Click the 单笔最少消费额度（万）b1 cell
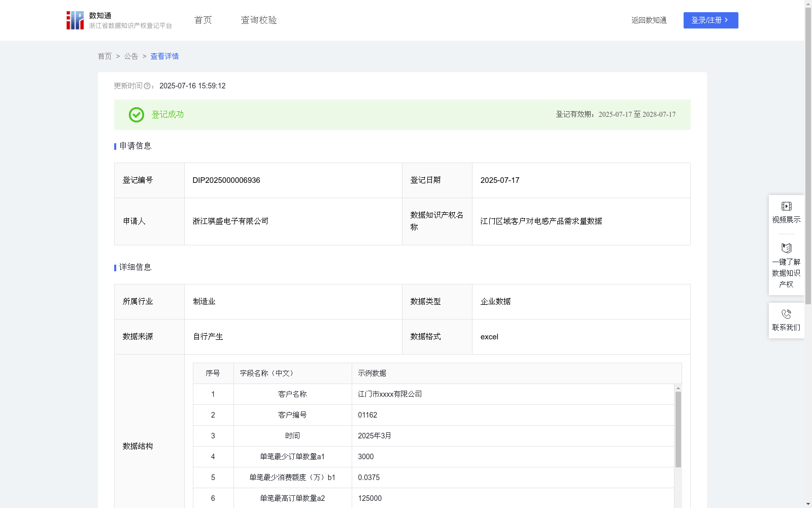 pos(292,478)
